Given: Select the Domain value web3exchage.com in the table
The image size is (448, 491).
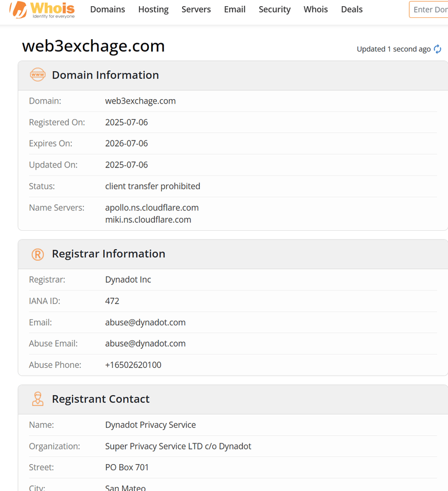Looking at the screenshot, I should (141, 101).
